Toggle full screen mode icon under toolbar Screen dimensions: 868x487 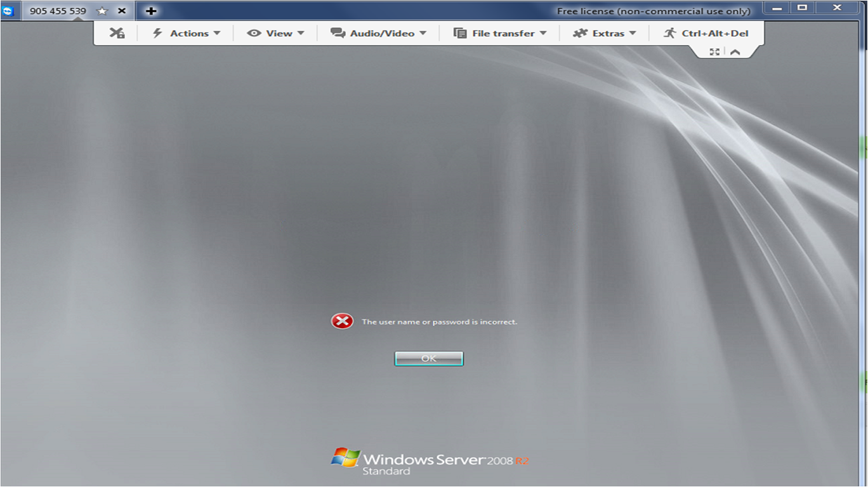(x=714, y=52)
